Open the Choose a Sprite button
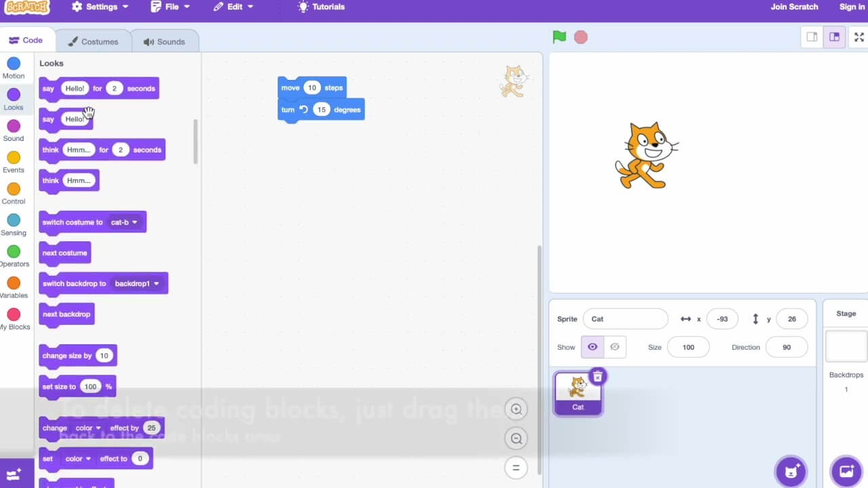The height and width of the screenshot is (488, 868). tap(791, 472)
